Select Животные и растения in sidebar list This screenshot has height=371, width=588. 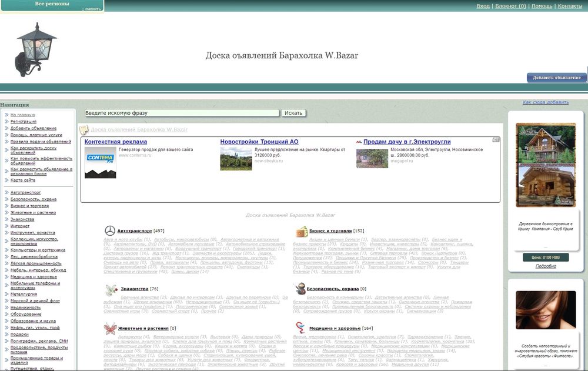pos(33,213)
